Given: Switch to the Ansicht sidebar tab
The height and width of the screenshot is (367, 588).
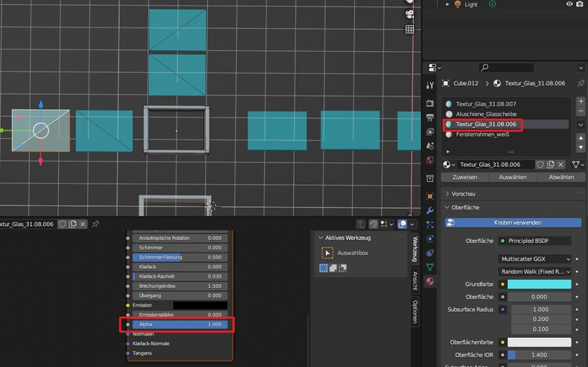Looking at the screenshot, I should coord(415,281).
